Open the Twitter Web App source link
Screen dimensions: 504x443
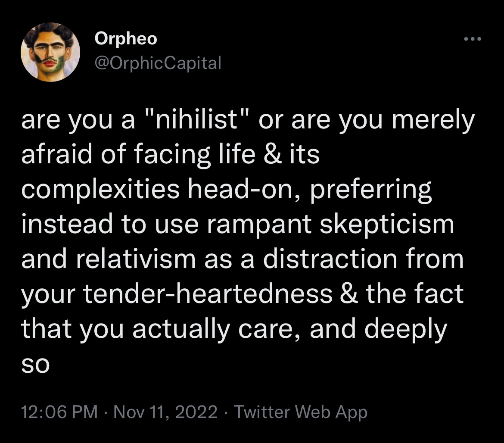pos(301,412)
